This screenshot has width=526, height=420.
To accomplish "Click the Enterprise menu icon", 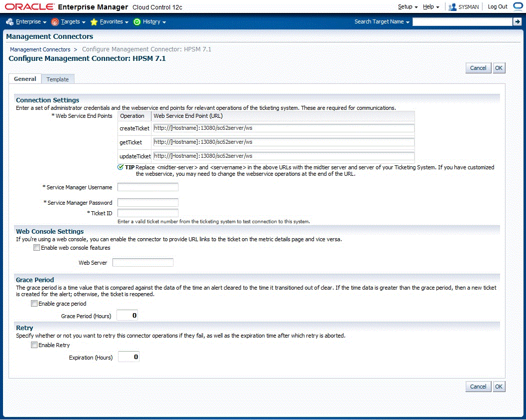I will pos(9,22).
